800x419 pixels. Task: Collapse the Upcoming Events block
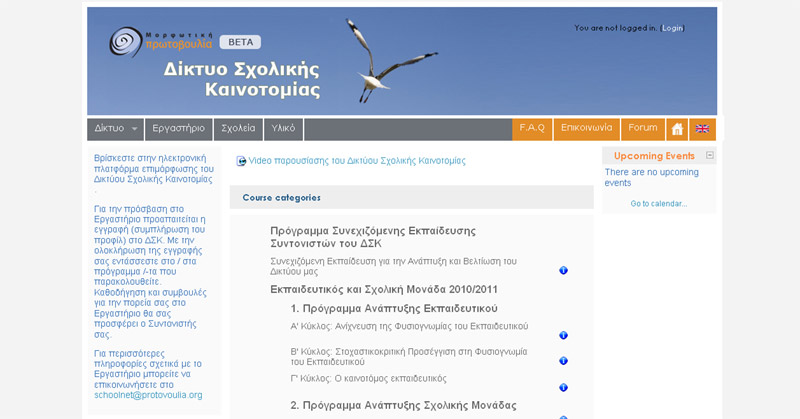710,155
